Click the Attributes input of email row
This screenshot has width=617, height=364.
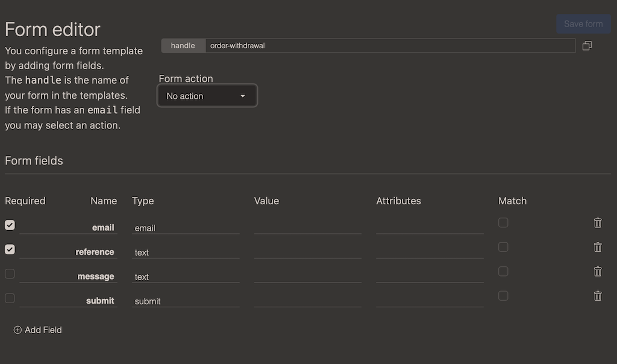click(430, 228)
